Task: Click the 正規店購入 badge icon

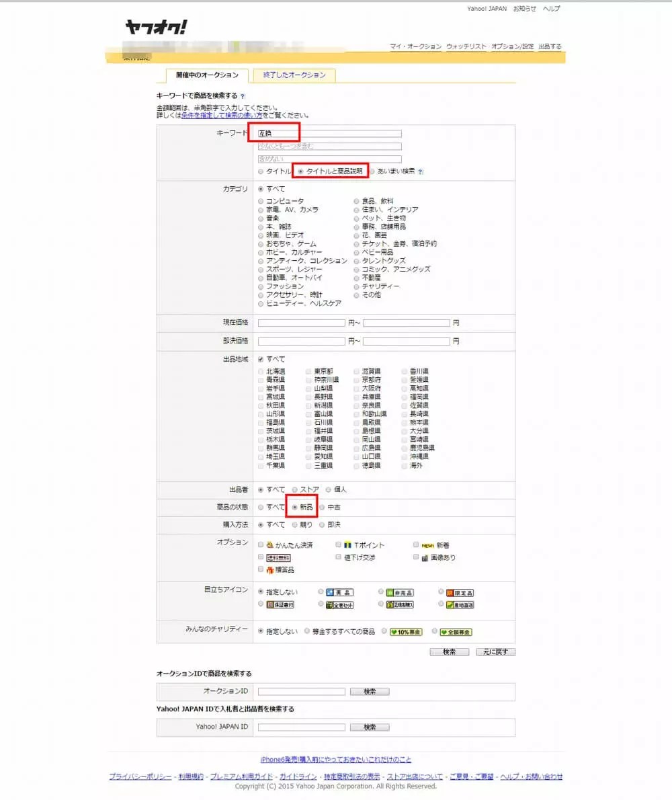Action: point(400,604)
